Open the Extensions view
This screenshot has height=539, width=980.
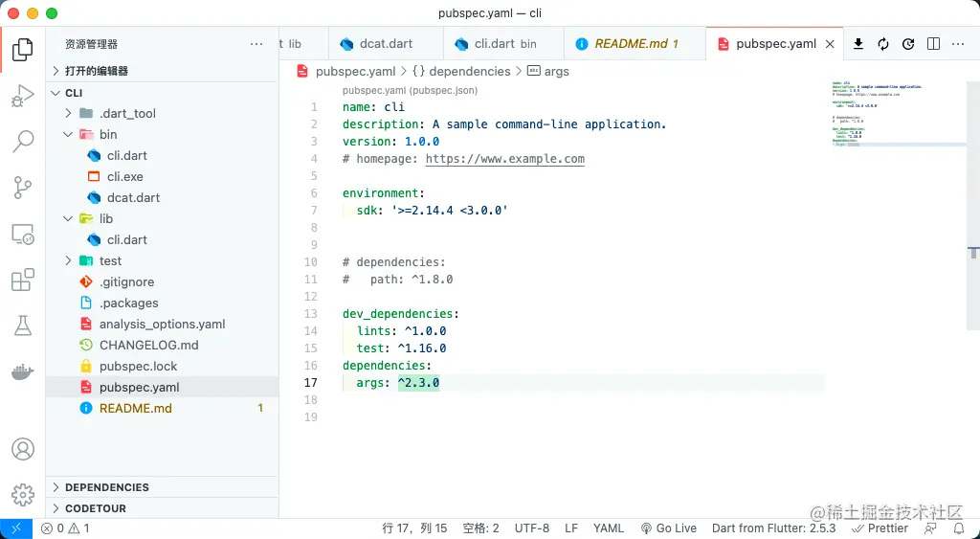click(x=22, y=281)
